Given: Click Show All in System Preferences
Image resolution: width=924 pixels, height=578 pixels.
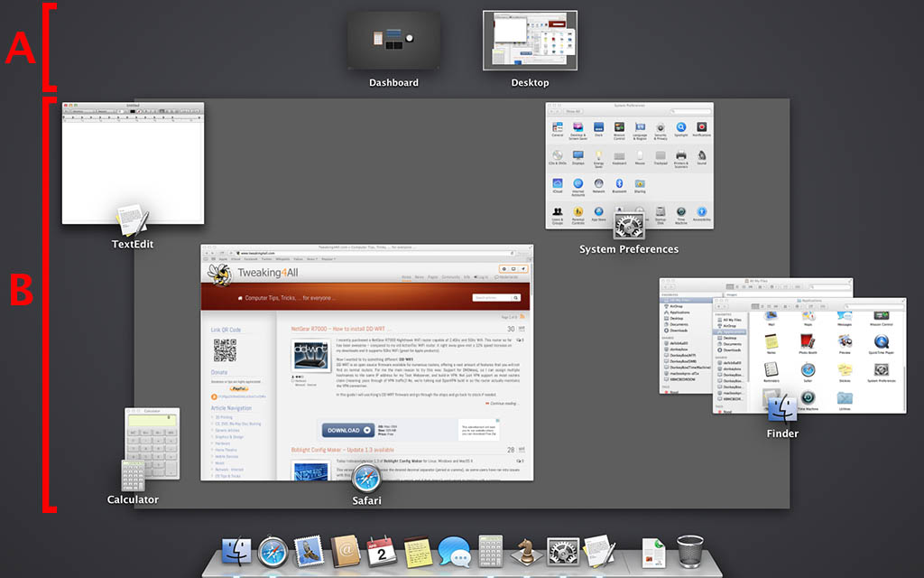Looking at the screenshot, I should (573, 111).
